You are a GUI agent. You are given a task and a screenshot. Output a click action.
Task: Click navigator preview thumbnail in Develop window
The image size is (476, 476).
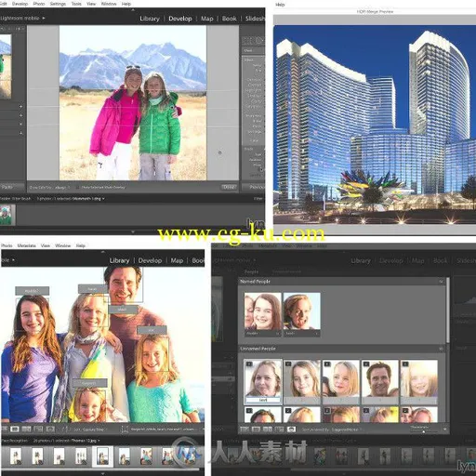pos(6,66)
